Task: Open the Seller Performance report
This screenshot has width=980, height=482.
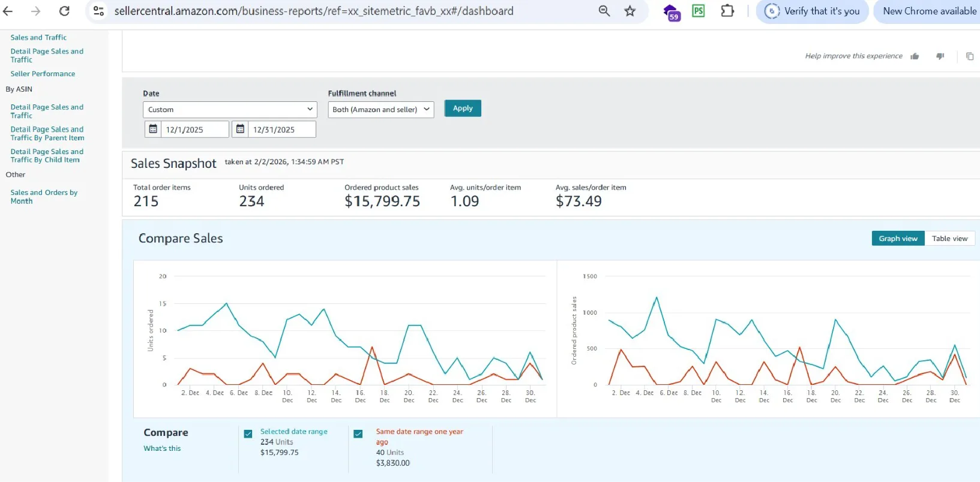Action: point(43,74)
